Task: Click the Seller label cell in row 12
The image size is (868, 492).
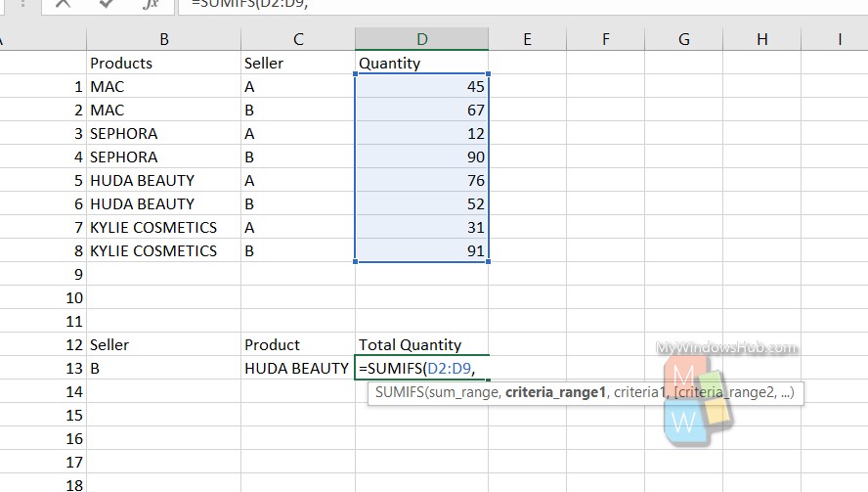Action: click(164, 344)
